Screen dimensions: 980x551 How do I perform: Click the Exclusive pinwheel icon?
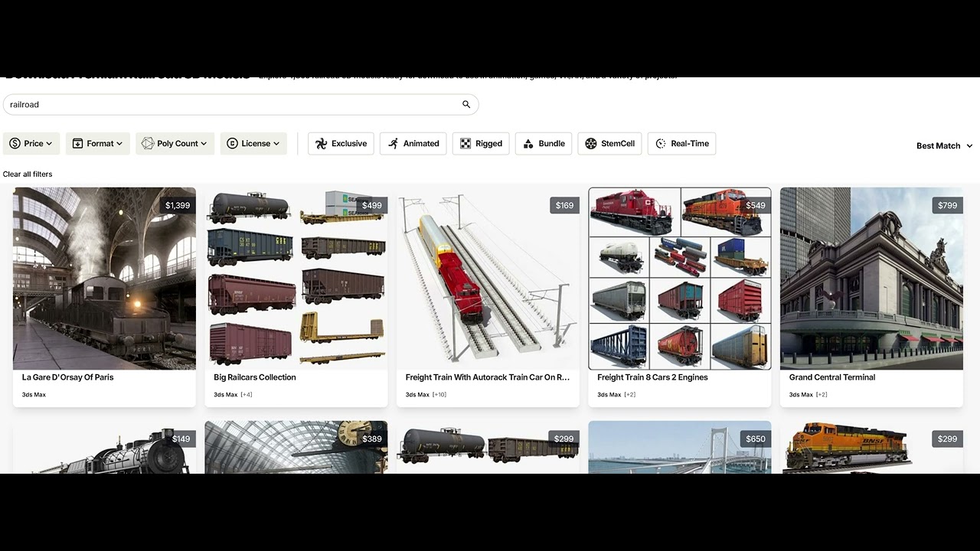(321, 143)
